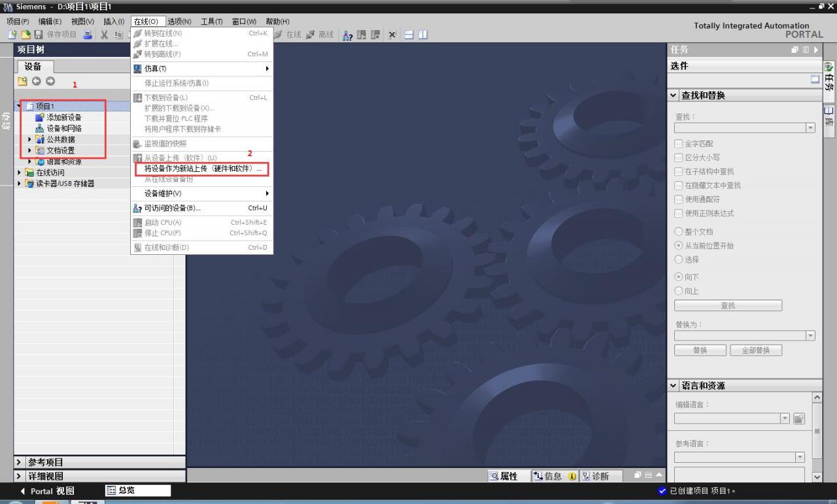
Task: Collapse the Languages & resources (语言和资源) section
Action: pos(674,386)
